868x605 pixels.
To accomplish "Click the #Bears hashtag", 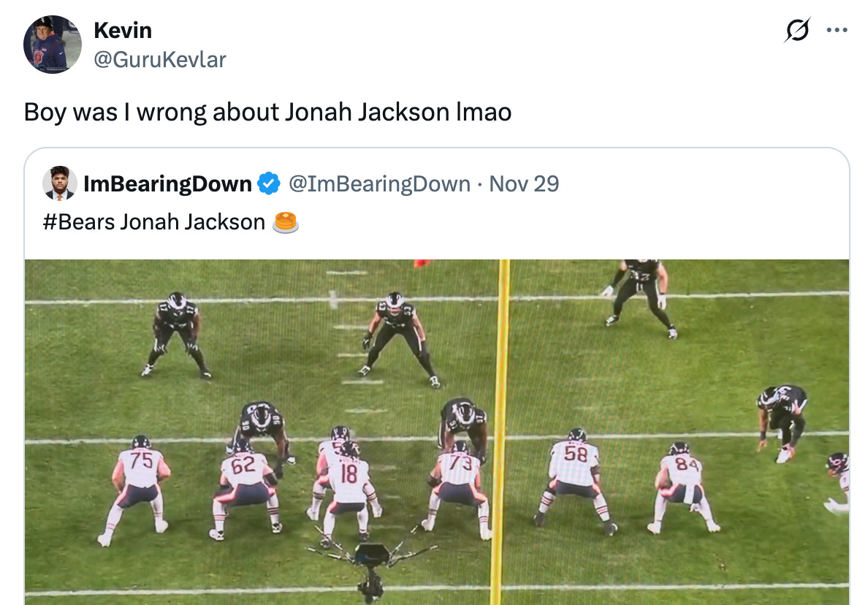I will tap(79, 223).
